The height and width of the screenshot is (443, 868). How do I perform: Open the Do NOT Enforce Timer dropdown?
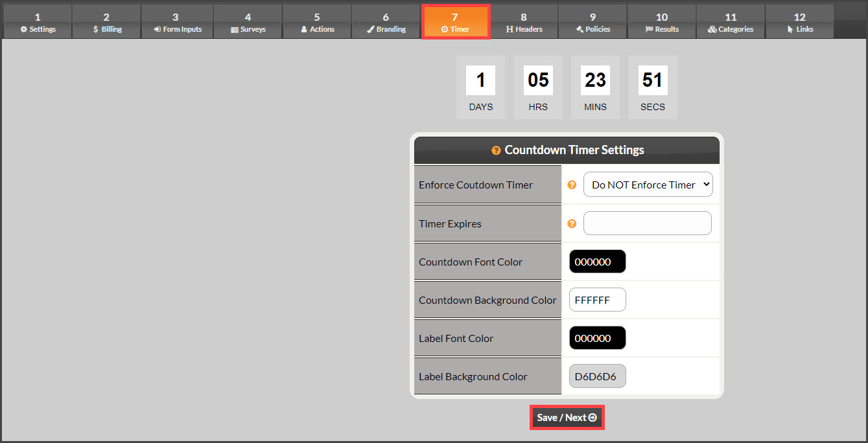(648, 185)
